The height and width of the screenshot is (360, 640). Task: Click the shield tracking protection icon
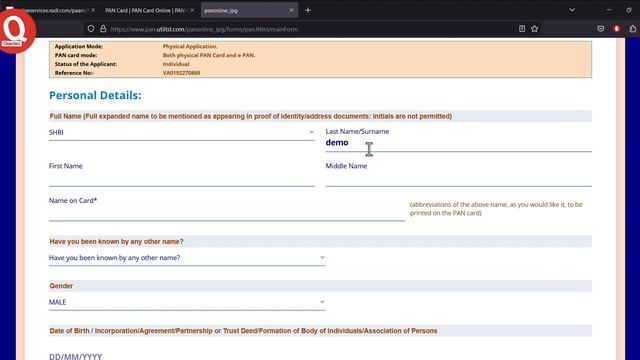[91, 29]
